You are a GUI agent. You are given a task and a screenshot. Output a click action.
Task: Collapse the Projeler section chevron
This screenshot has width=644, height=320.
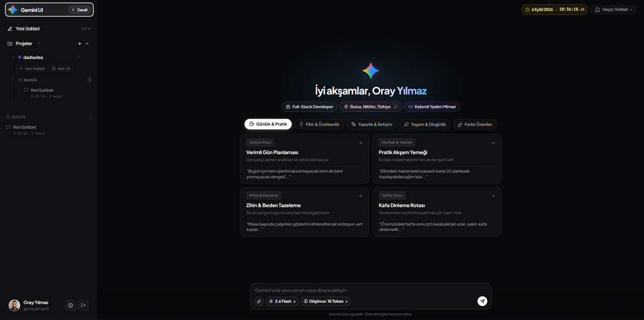pyautogui.click(x=87, y=44)
